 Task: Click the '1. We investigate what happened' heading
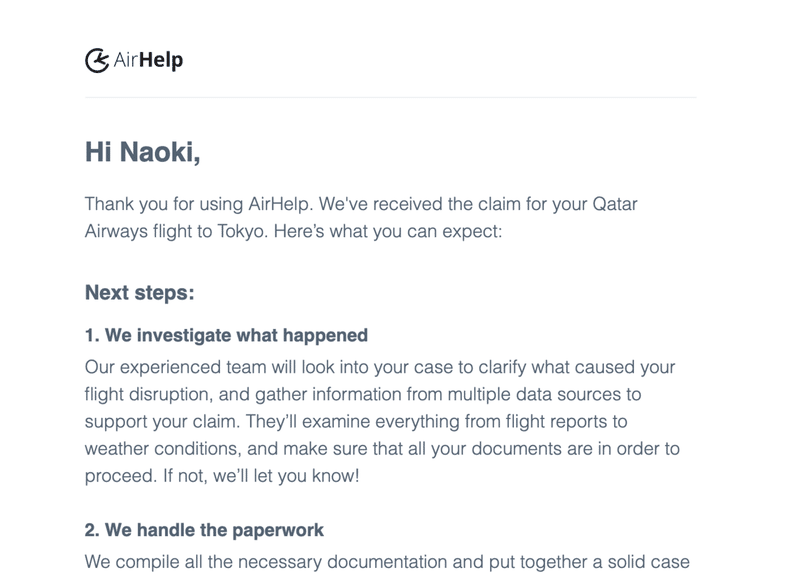coord(226,335)
